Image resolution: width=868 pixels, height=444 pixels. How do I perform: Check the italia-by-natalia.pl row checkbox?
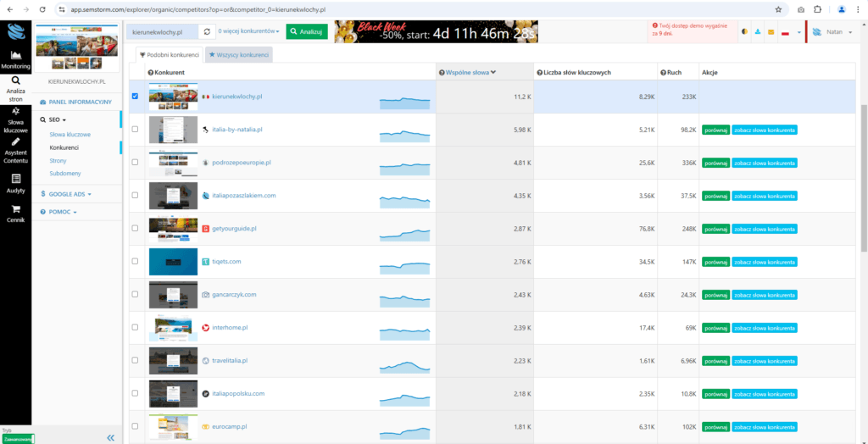pyautogui.click(x=135, y=129)
